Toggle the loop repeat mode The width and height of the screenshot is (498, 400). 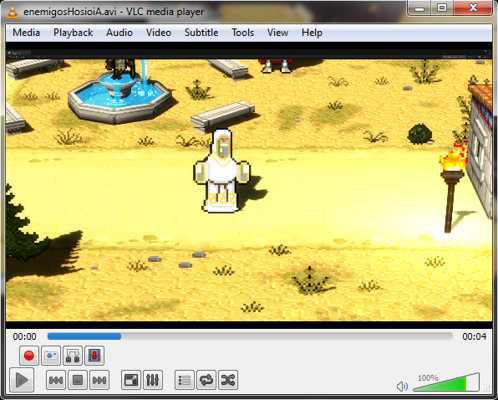pos(206,380)
